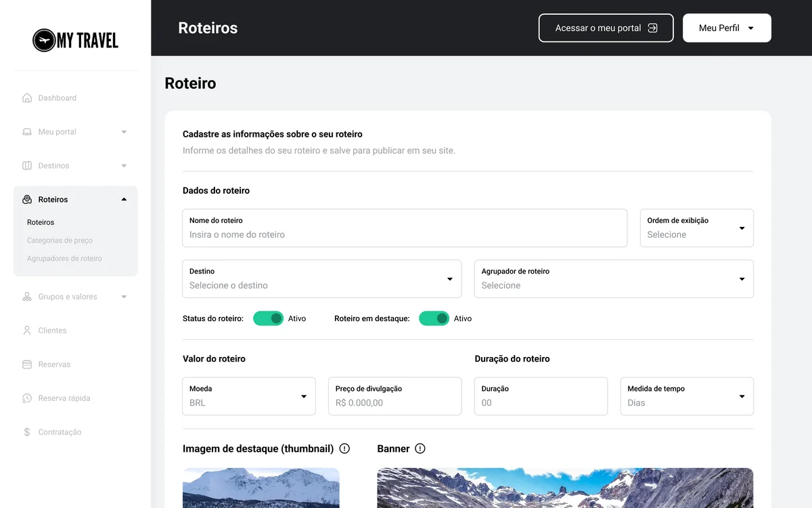This screenshot has width=812, height=508.
Task: Click the Duração input field
Action: point(541,396)
